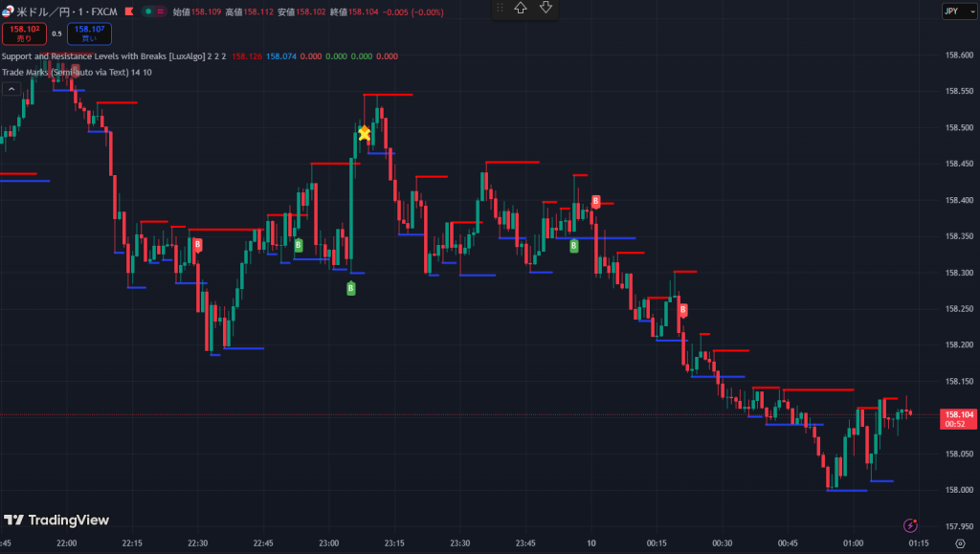Click the TradingView logo
980x554 pixels.
[x=56, y=521]
